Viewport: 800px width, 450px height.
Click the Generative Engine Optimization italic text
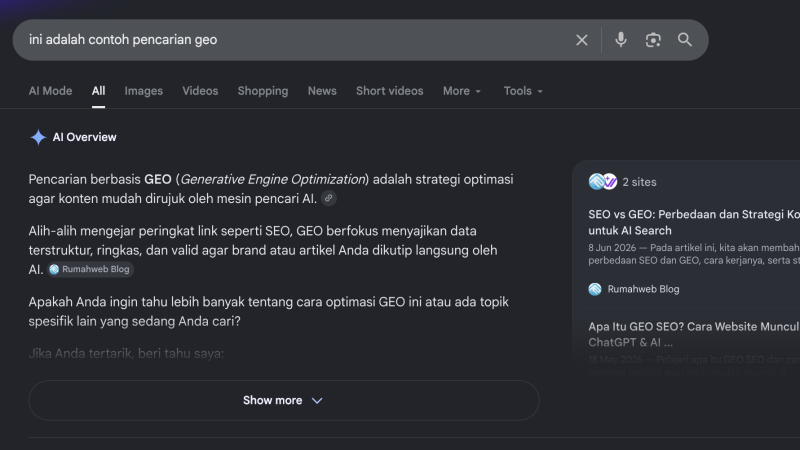273,180
